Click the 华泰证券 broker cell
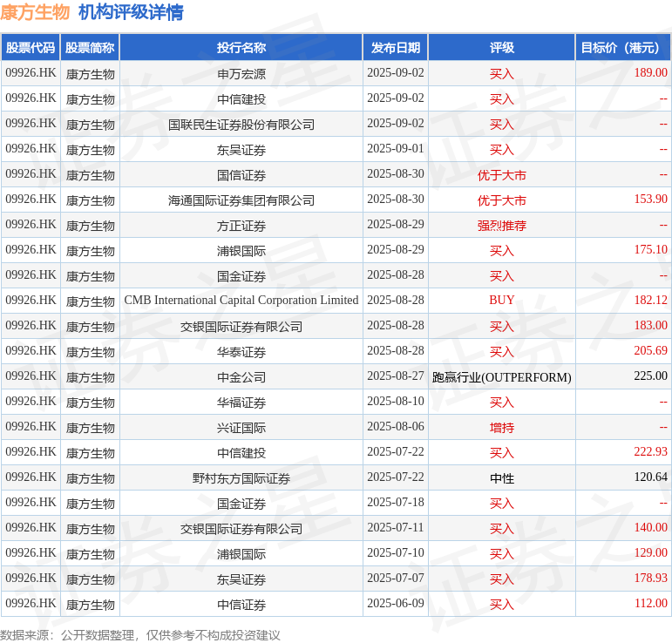This screenshot has width=672, height=643. [x=241, y=352]
